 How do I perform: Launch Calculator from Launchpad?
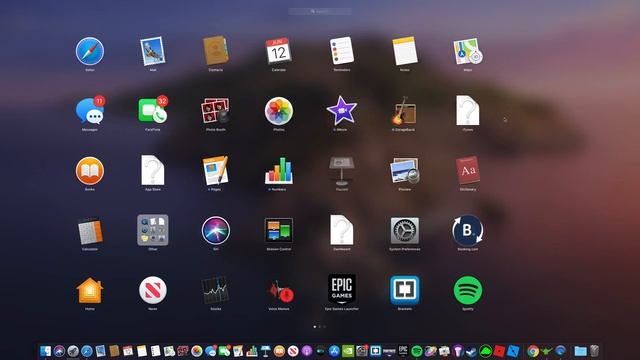pos(90,231)
